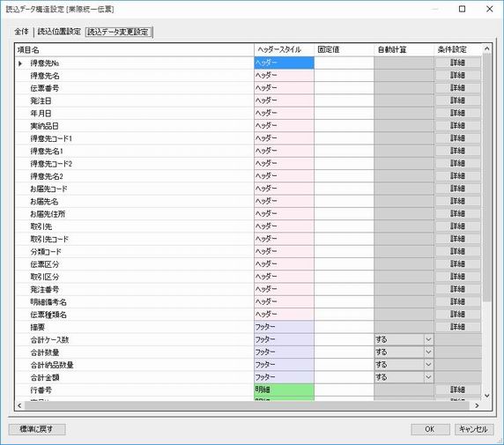Confirm with the OK button

[x=430, y=429]
